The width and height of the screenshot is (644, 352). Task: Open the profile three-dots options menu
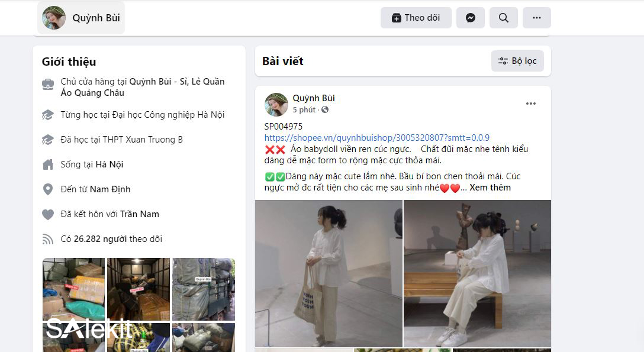536,18
